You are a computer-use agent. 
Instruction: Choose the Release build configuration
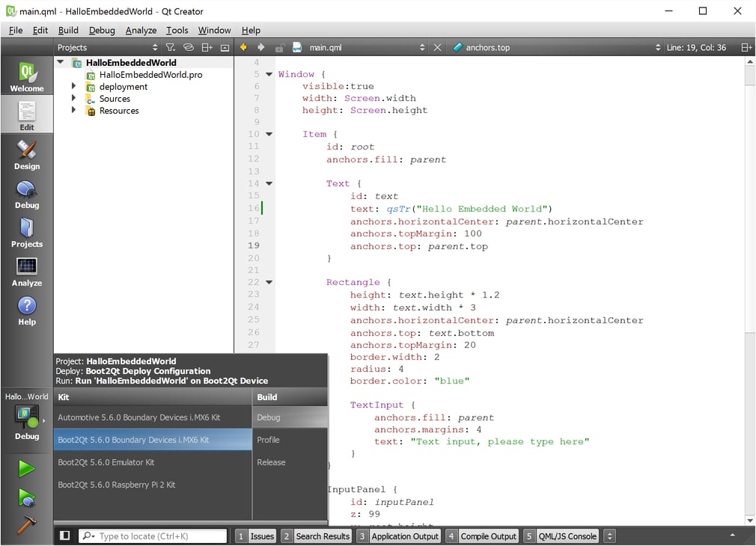click(x=271, y=462)
